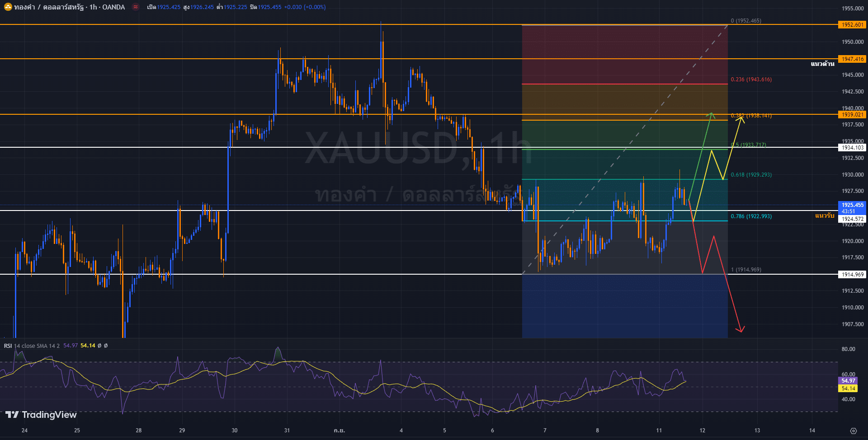
Task: Click Fibonacci label 0.5 (1933.717)
Action: pyautogui.click(x=749, y=145)
